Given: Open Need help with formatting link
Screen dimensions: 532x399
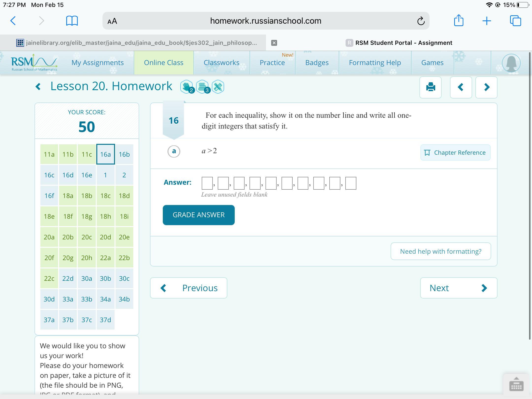Looking at the screenshot, I should pyautogui.click(x=440, y=251).
